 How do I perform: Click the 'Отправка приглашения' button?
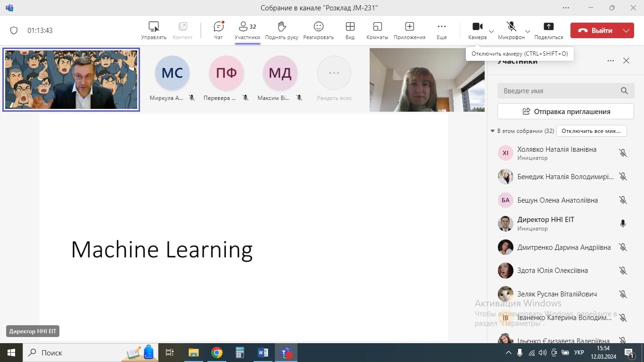(565, 112)
